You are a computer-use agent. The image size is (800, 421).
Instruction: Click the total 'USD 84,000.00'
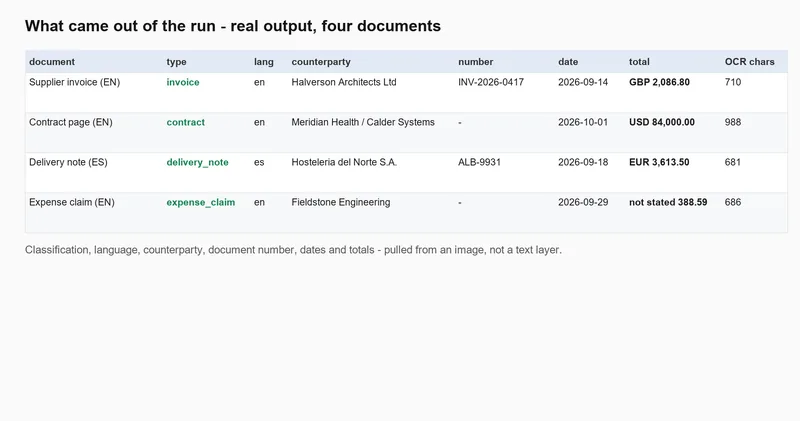[x=662, y=122]
